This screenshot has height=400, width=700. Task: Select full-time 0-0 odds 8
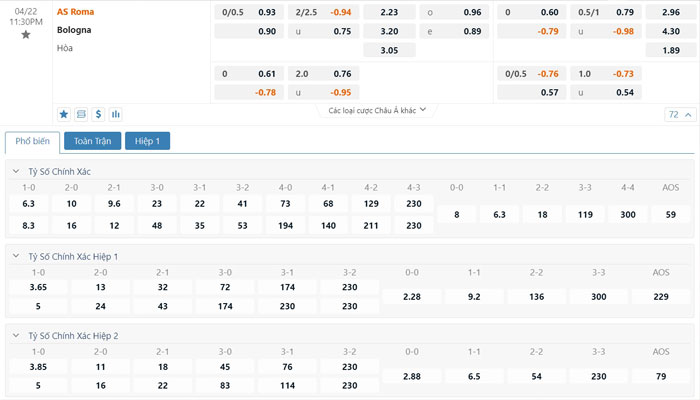(457, 215)
